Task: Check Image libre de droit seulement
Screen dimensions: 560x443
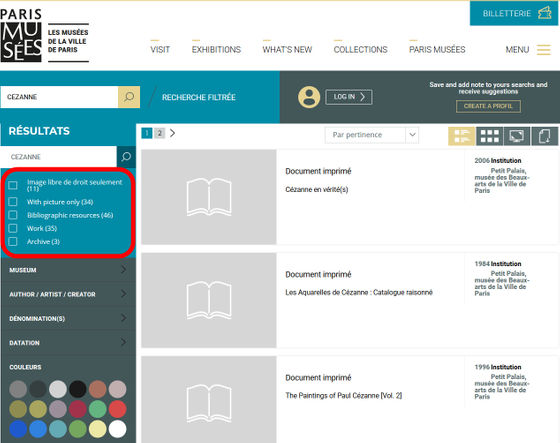Action: point(13,185)
